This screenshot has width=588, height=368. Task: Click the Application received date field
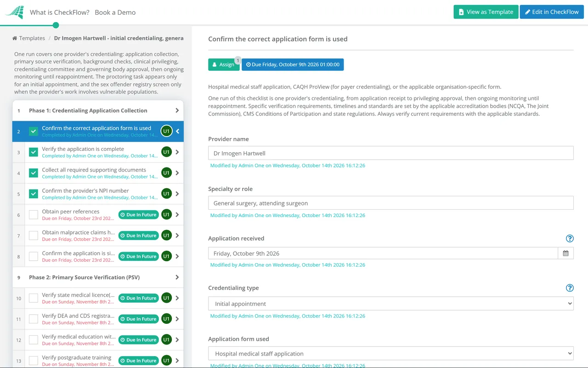pos(383,253)
